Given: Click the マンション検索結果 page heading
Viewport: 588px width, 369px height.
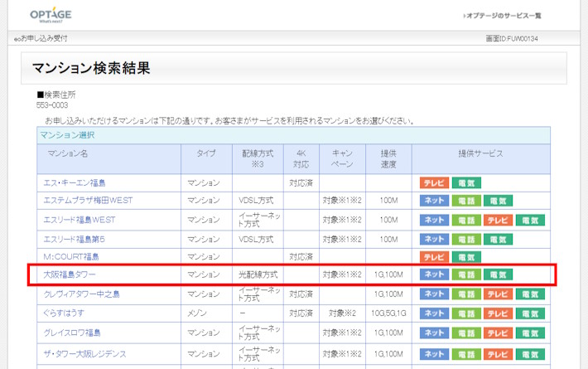Looking at the screenshot, I should (91, 68).
